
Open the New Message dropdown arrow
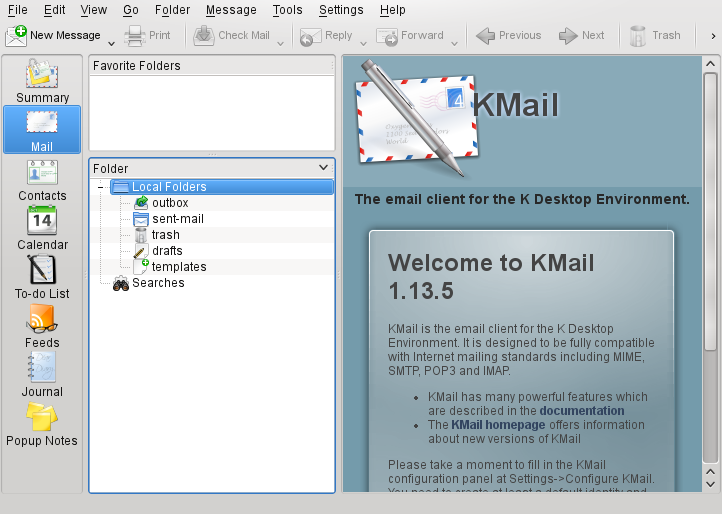(x=111, y=43)
